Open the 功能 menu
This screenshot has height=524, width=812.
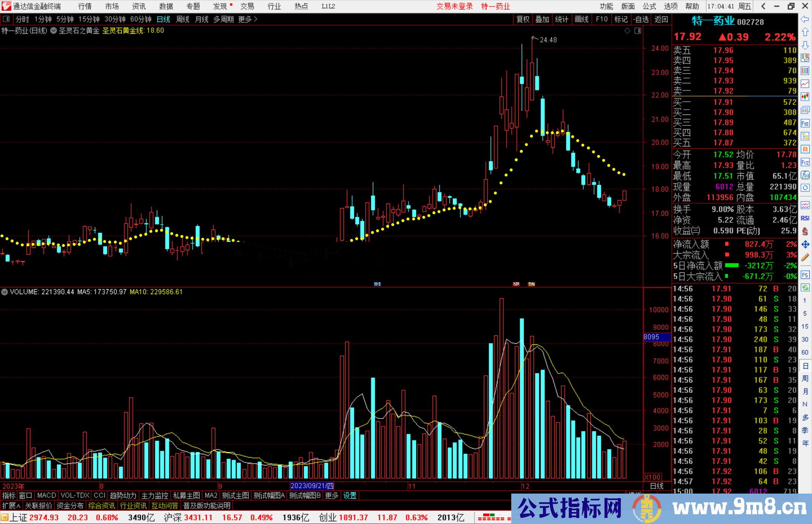point(606,6)
